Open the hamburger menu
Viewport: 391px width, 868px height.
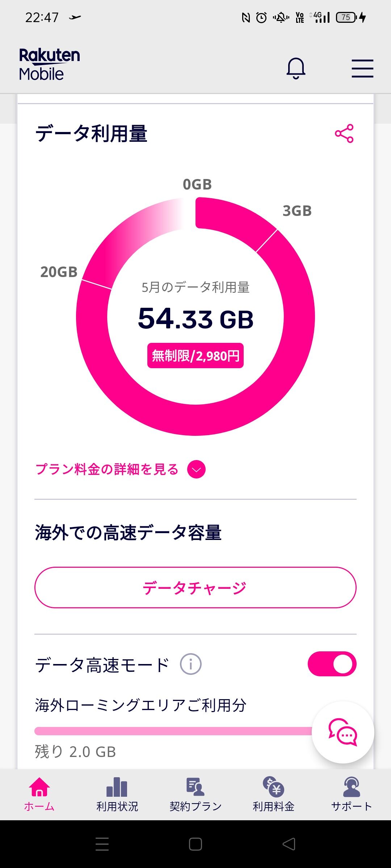[x=362, y=68]
